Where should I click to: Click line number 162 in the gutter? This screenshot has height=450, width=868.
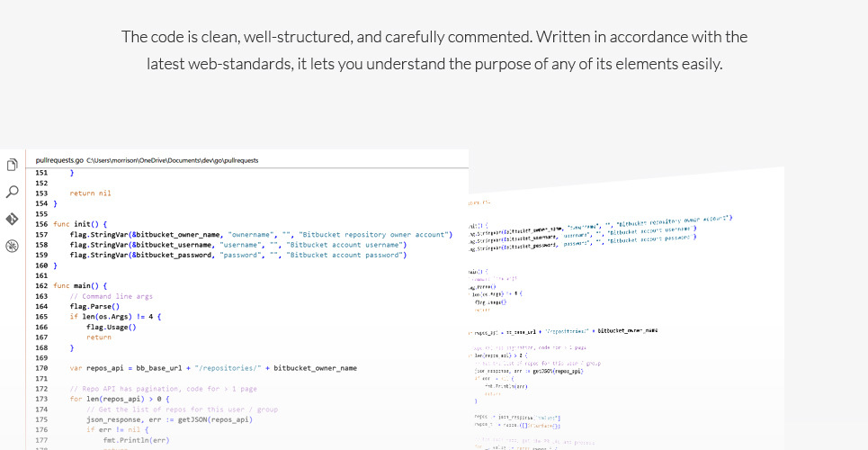coord(41,285)
